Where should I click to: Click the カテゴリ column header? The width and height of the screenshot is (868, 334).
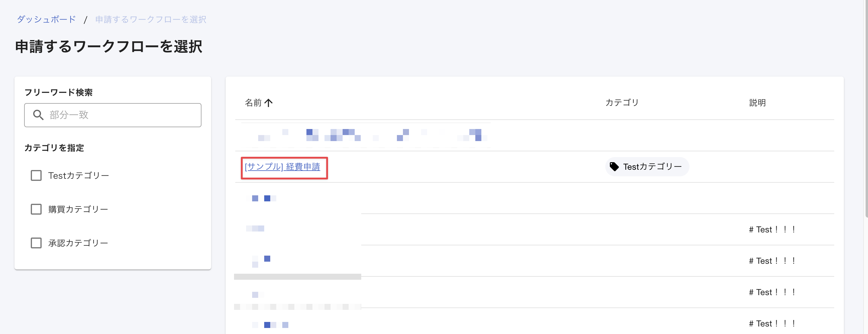tap(622, 103)
